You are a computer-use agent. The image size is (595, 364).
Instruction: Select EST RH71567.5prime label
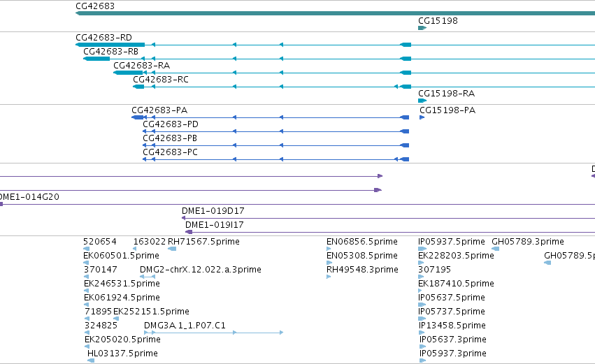point(203,242)
